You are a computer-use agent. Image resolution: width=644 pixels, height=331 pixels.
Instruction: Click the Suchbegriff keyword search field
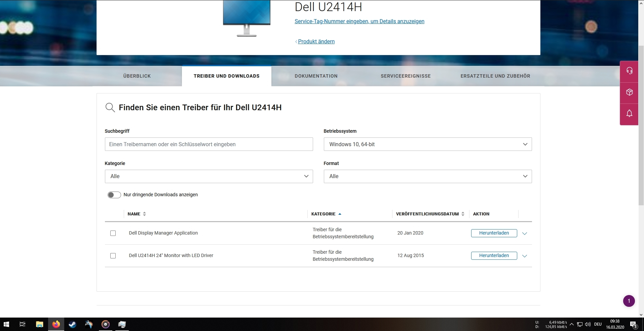click(209, 144)
